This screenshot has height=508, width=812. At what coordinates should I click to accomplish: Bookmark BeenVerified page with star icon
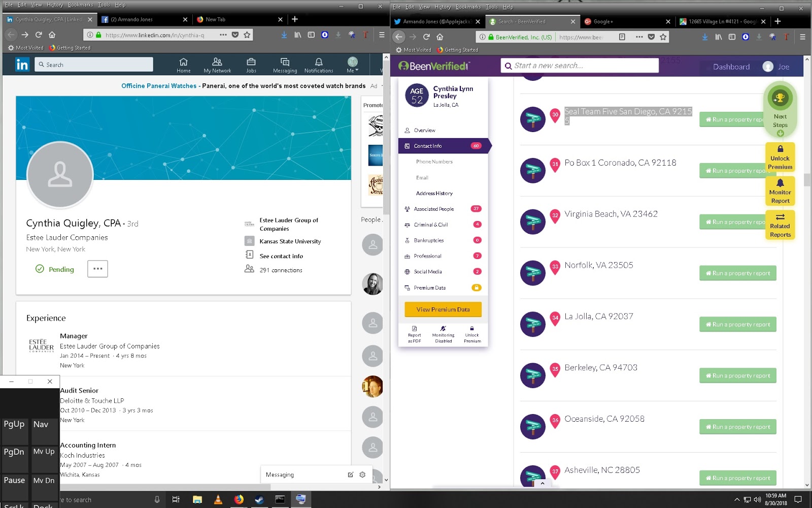pos(663,37)
